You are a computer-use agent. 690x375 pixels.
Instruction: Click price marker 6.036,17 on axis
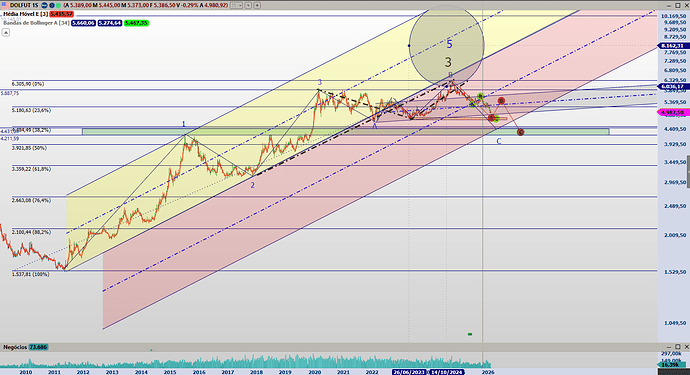click(x=673, y=87)
